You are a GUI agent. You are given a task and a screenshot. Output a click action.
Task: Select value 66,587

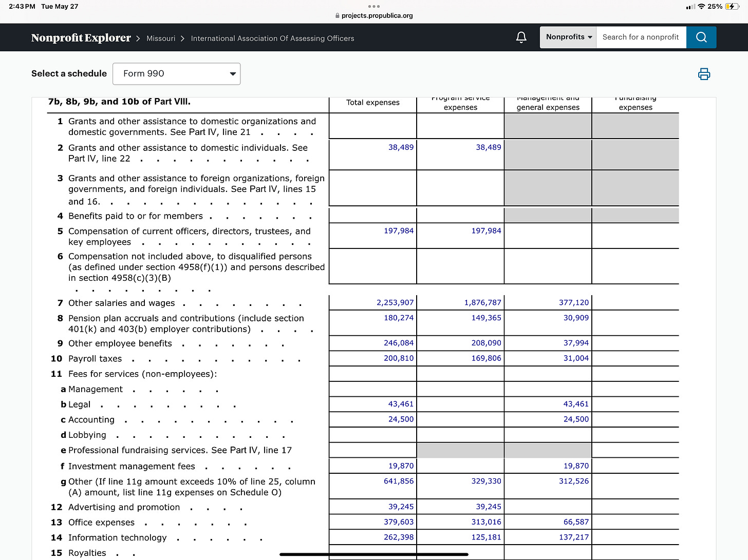pos(576,523)
